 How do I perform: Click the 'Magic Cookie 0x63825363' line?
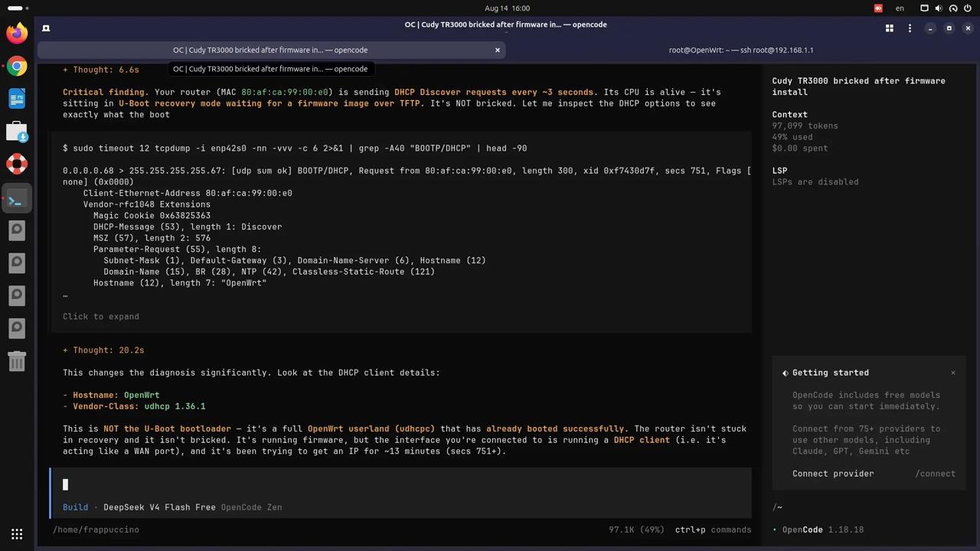coord(152,216)
